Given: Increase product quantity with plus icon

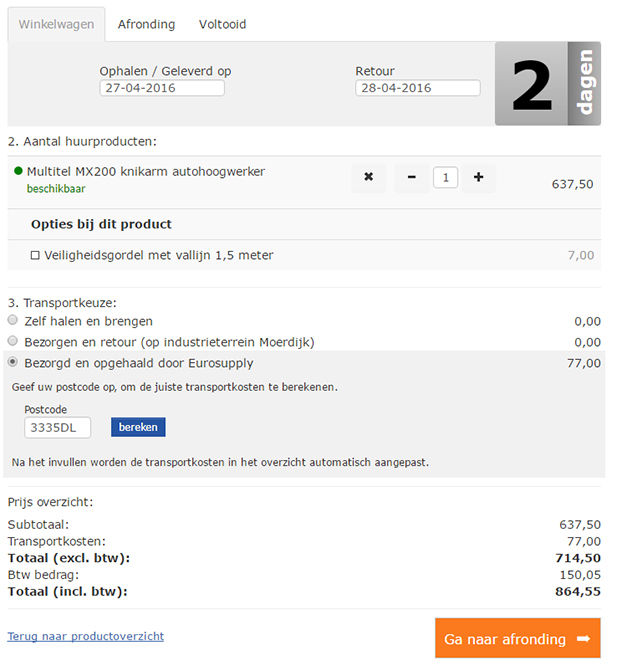Looking at the screenshot, I should [x=478, y=177].
